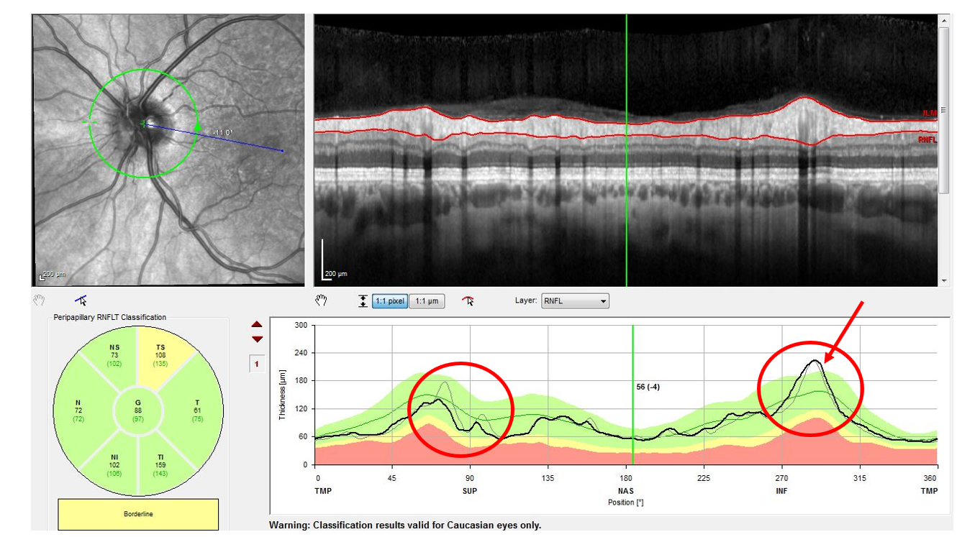Image resolution: width=980 pixels, height=537 pixels.
Task: Click the NI sector showing 102
Action: click(x=114, y=465)
